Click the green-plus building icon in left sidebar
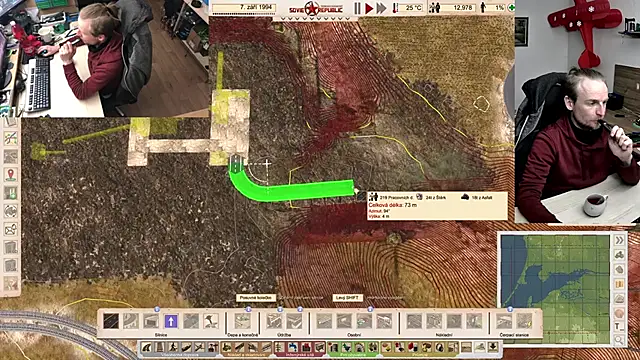Image resolution: width=640 pixels, height=360 pixels. pos(11,193)
